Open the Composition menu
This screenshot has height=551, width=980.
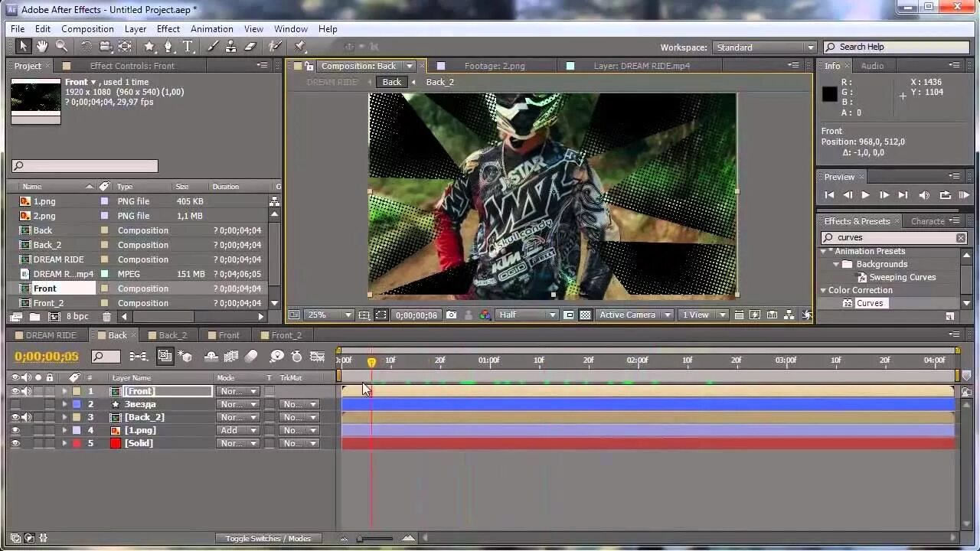[x=87, y=29]
